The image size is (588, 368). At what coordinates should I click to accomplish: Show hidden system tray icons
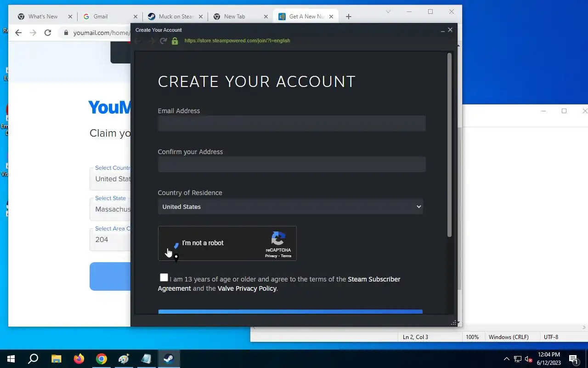507,359
